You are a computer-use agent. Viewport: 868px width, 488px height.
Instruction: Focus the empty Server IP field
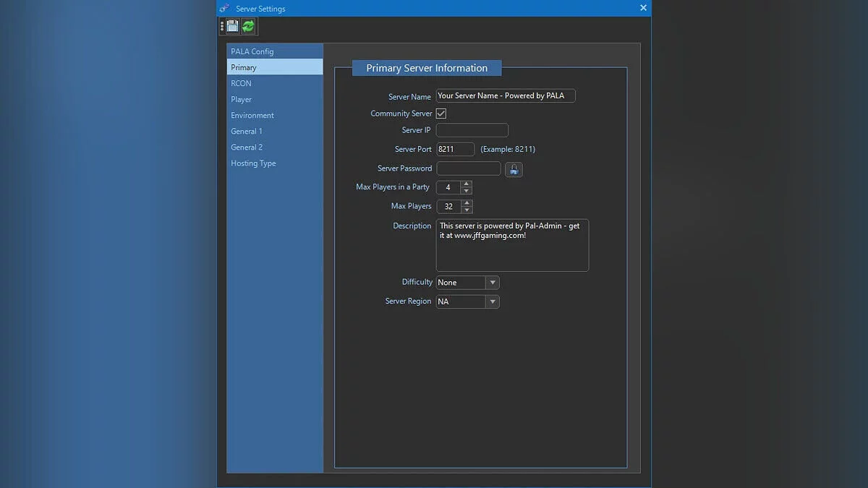(x=472, y=130)
